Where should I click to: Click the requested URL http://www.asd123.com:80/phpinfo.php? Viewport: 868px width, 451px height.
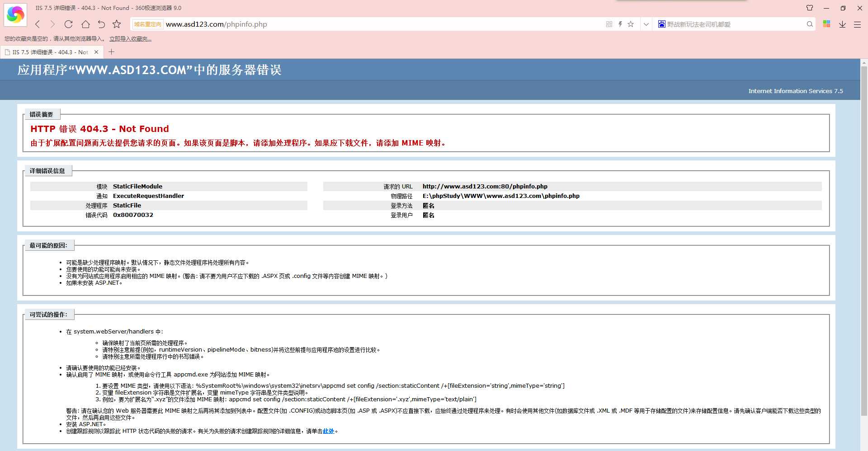pyautogui.click(x=485, y=186)
